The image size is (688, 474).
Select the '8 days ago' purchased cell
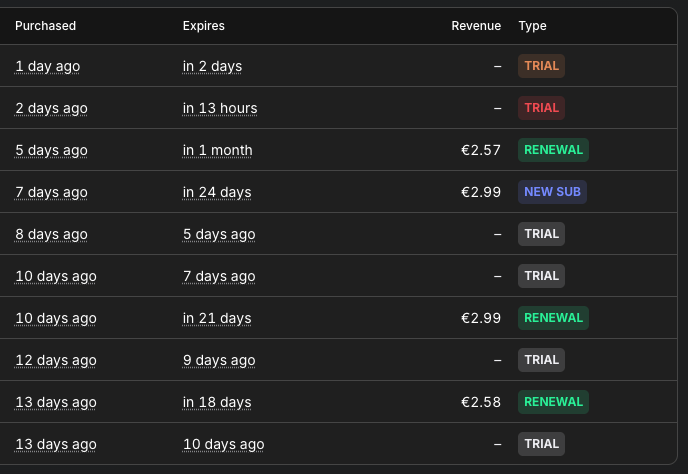pyautogui.click(x=51, y=235)
